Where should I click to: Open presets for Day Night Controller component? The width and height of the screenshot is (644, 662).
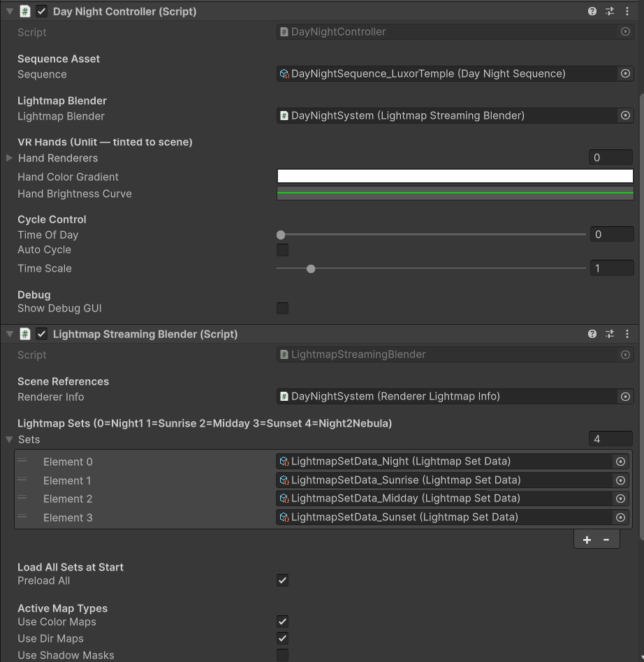609,11
